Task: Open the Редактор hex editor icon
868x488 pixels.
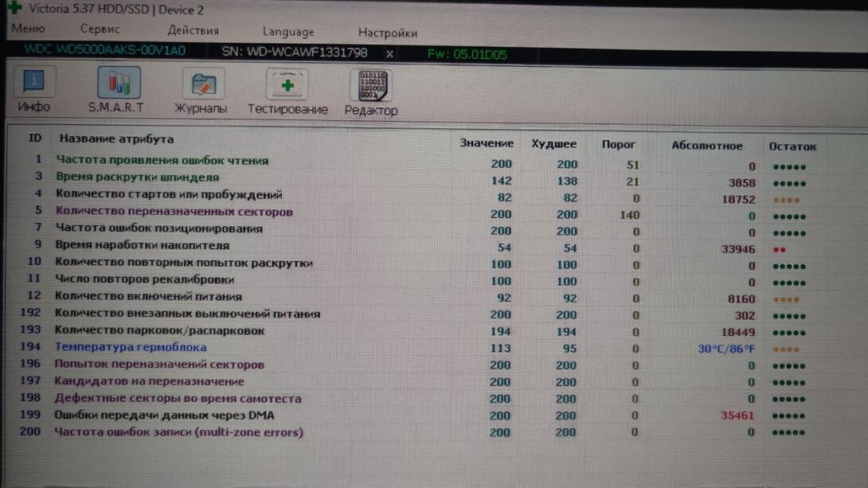Action: (x=370, y=93)
